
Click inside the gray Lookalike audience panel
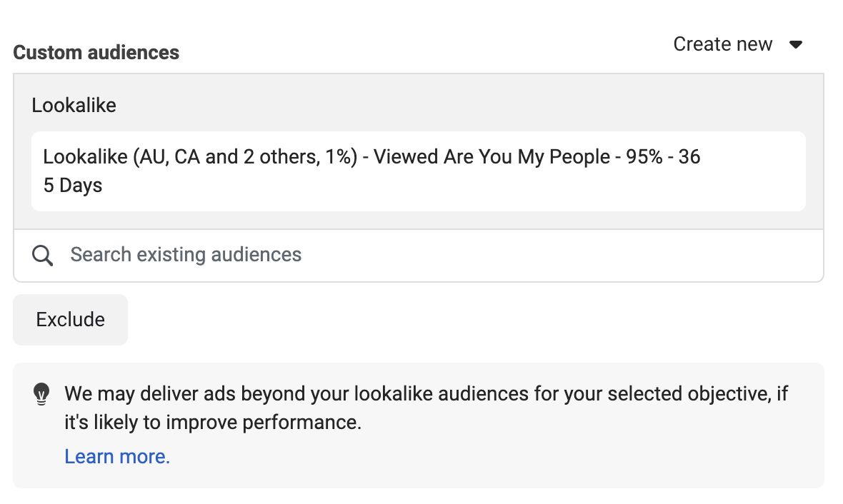coord(418,151)
